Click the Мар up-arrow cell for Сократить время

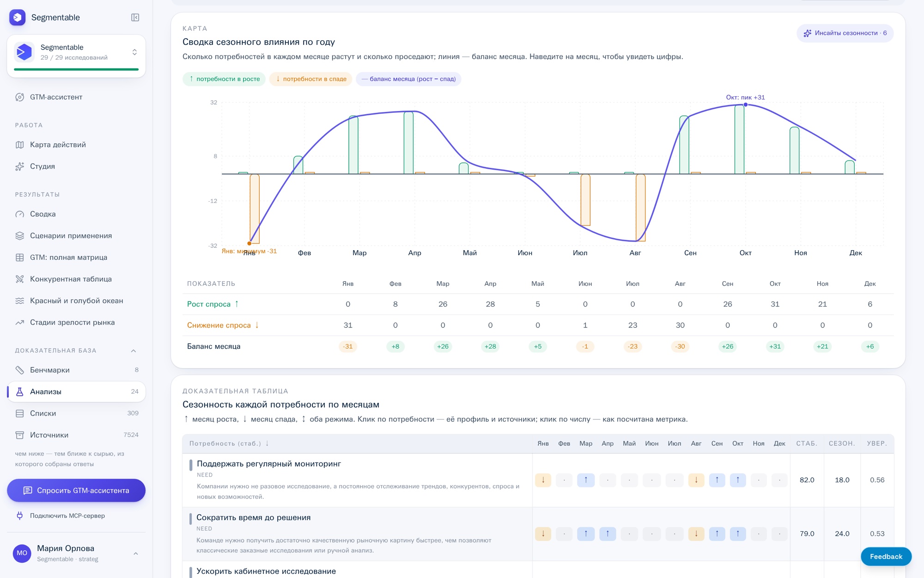(586, 534)
